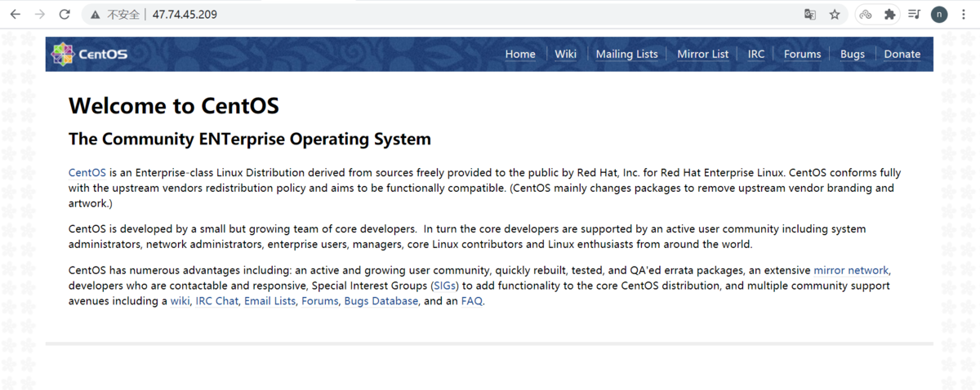This screenshot has width=980, height=390.
Task: Open the Wiki navigation item
Action: 565,54
